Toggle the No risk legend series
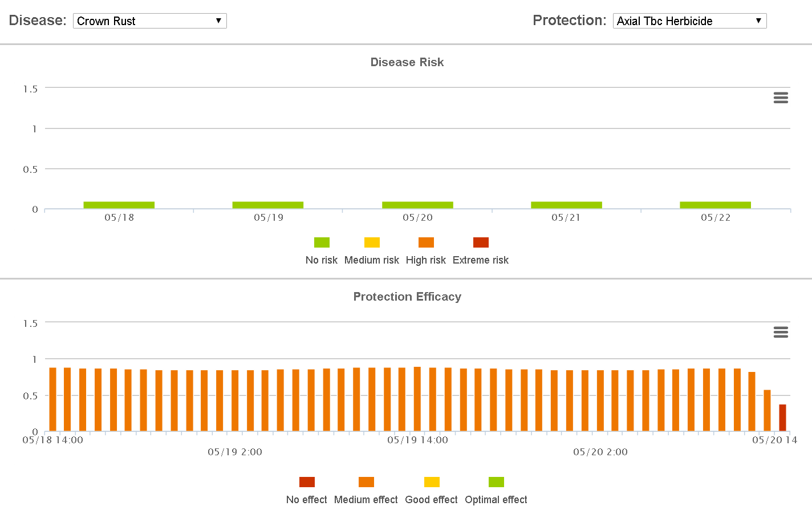812x510 pixels. click(x=322, y=260)
